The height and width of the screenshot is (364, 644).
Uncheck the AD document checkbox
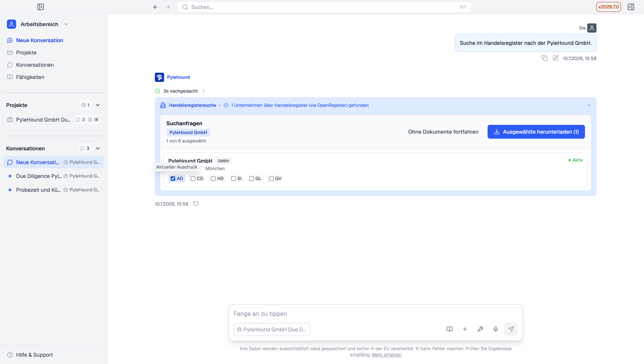(x=173, y=178)
